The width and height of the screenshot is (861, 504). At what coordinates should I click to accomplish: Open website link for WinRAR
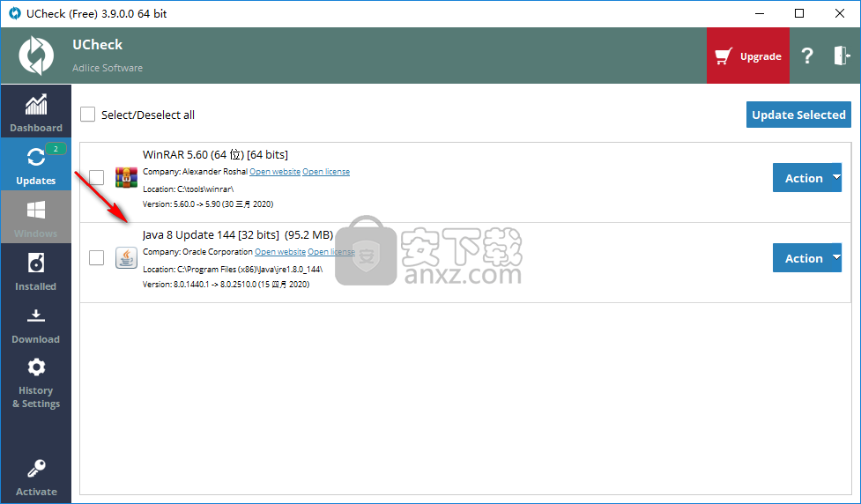[275, 172]
